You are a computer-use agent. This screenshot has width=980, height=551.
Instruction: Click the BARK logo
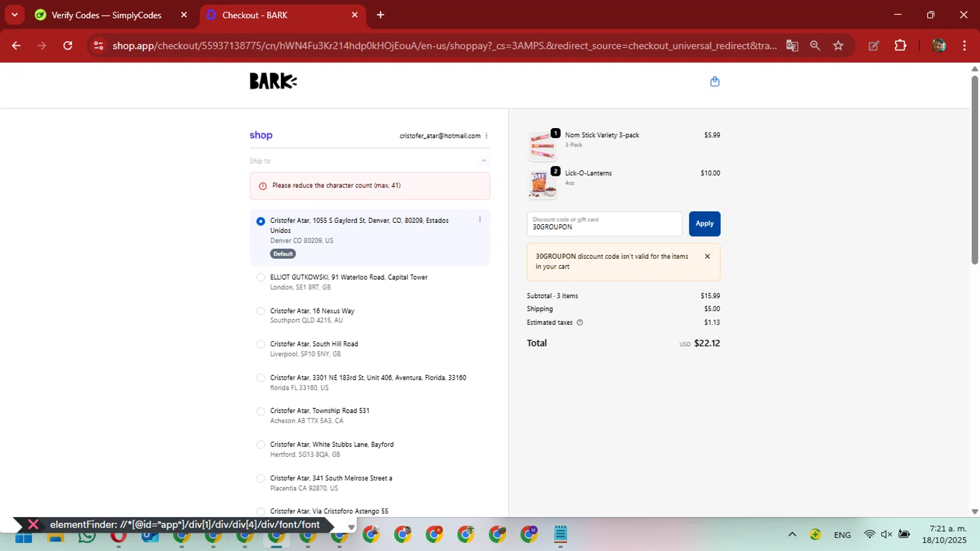pyautogui.click(x=273, y=81)
